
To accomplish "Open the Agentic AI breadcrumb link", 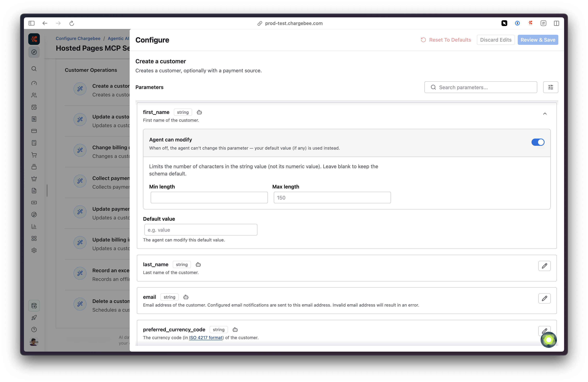I will click(x=118, y=39).
